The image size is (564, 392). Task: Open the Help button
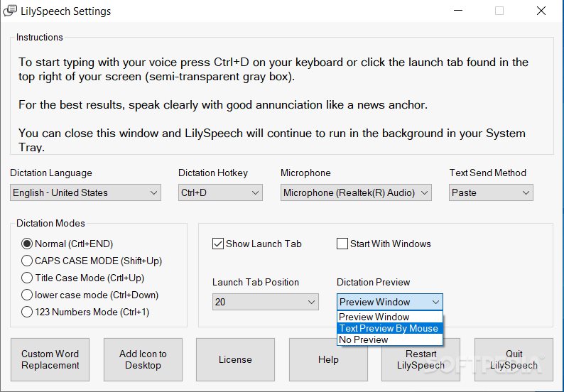[x=328, y=359]
